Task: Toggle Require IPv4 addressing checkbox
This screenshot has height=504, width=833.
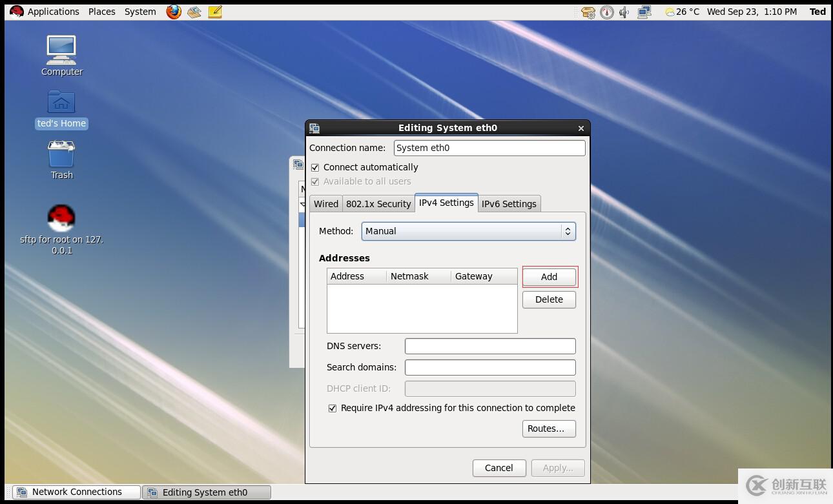Action: pos(333,408)
